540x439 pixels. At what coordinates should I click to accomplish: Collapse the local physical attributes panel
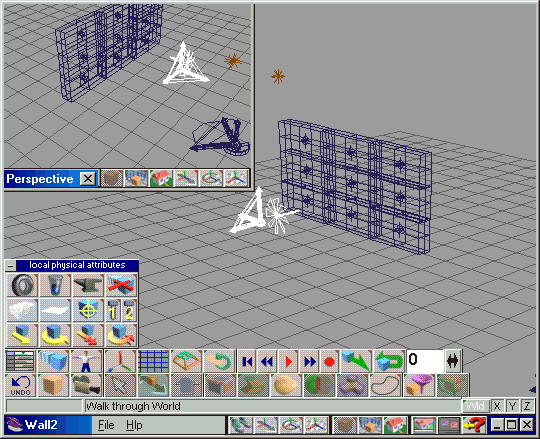pyautogui.click(x=11, y=265)
